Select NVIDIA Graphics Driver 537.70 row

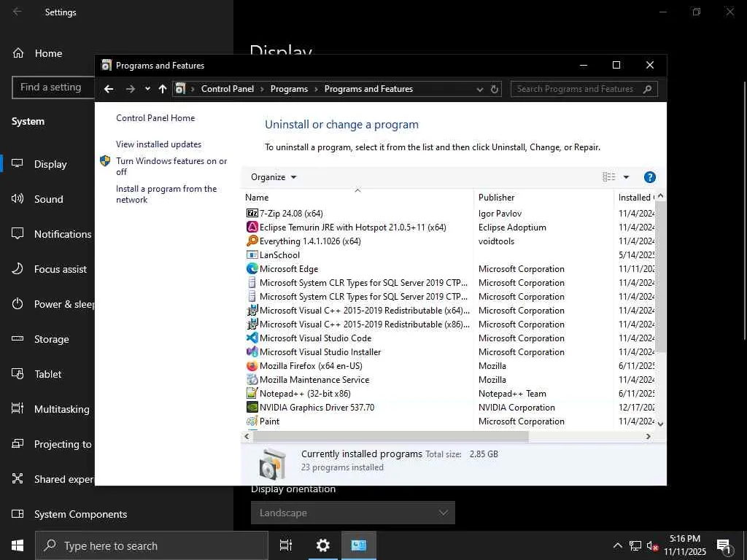450,407
